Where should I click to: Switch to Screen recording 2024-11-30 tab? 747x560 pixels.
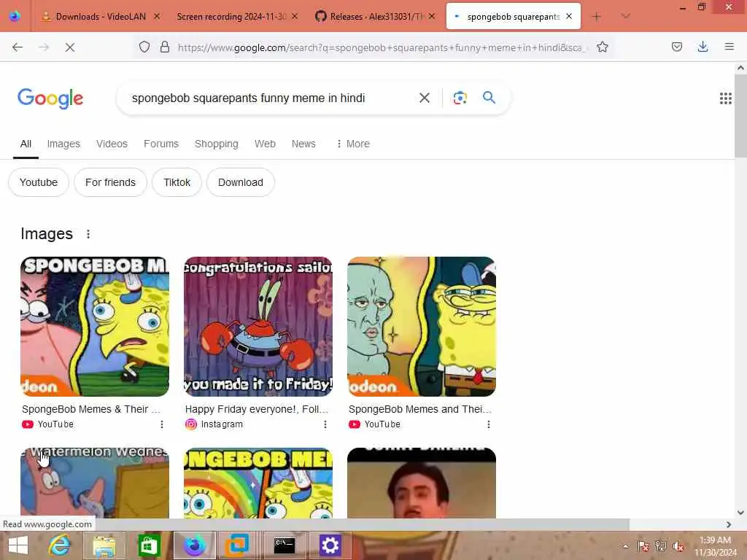point(231,17)
